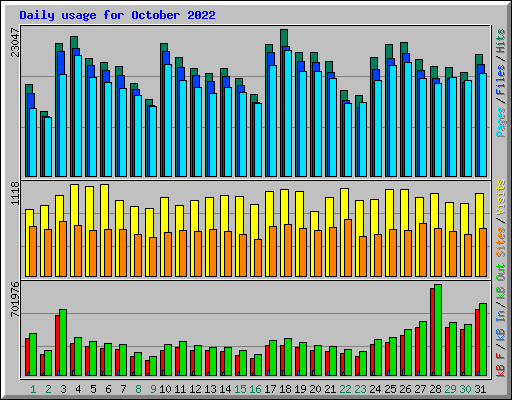Click day label 10 on the x-axis
Viewport: 512px width, 400px height.
tap(165, 389)
